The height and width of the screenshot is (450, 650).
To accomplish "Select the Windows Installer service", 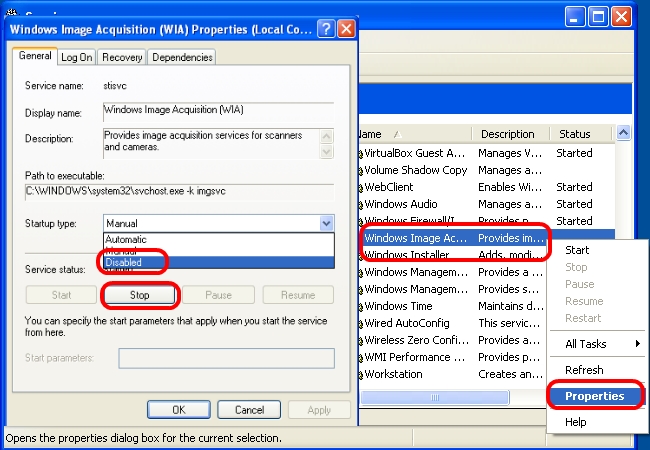I will pyautogui.click(x=453, y=255).
